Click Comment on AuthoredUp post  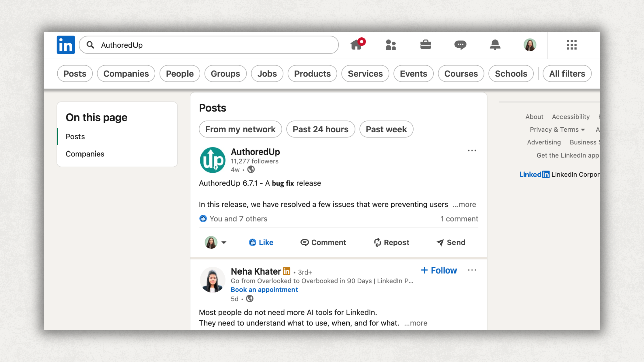tap(323, 242)
